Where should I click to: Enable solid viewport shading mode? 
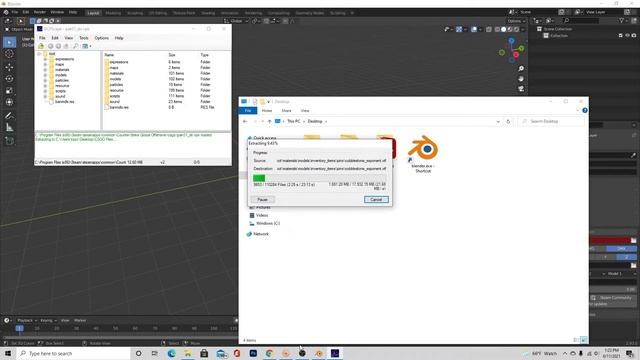pos(504,29)
